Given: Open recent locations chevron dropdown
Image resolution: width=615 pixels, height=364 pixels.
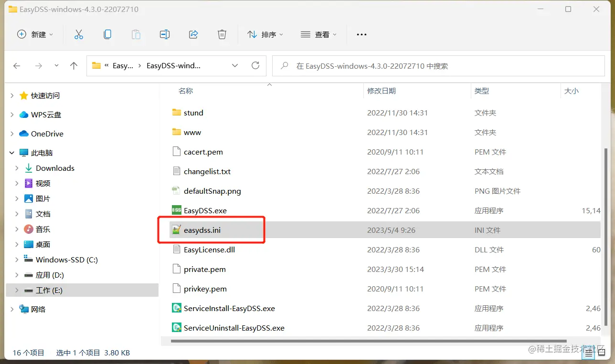Looking at the screenshot, I should pos(57,66).
